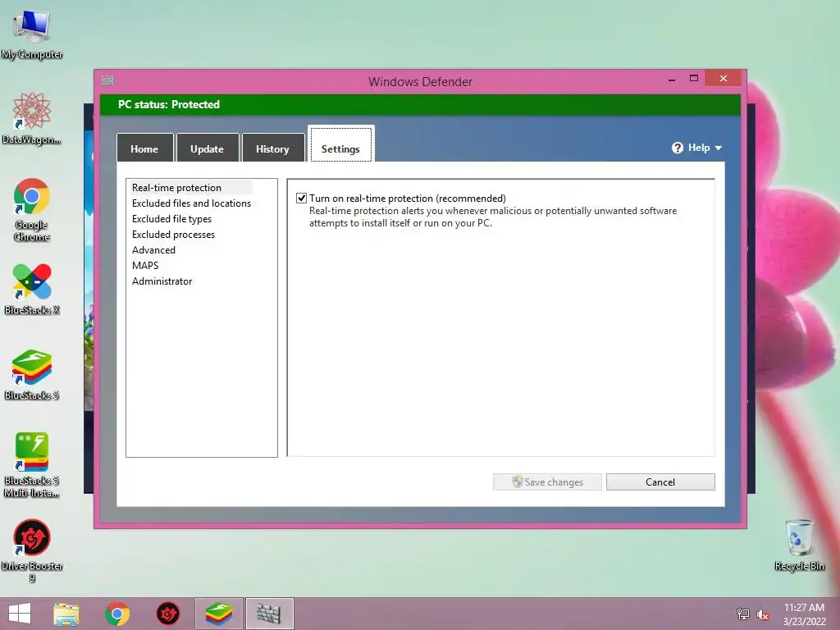The height and width of the screenshot is (630, 840).
Task: Open the Advanced settings entry
Action: point(153,249)
